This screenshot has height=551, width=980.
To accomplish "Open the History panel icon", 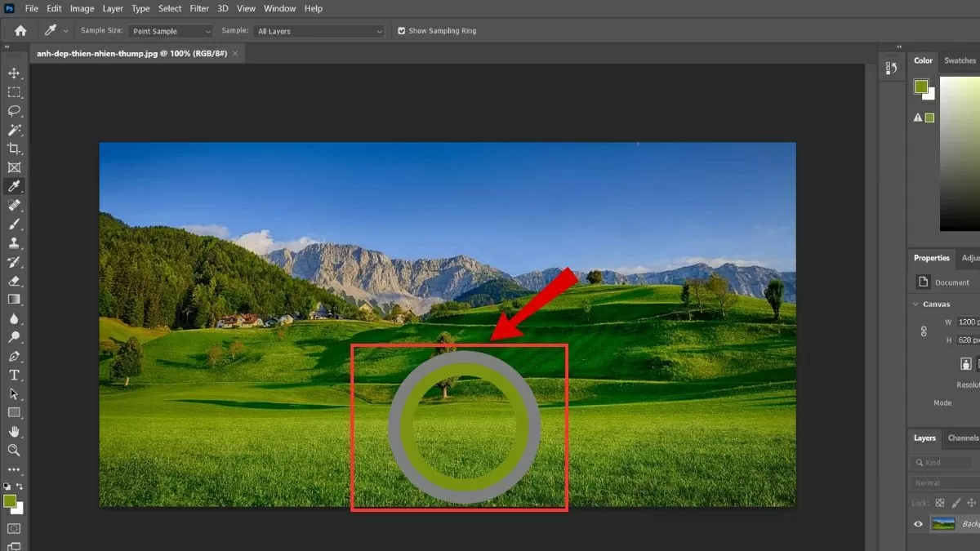I will [x=892, y=69].
